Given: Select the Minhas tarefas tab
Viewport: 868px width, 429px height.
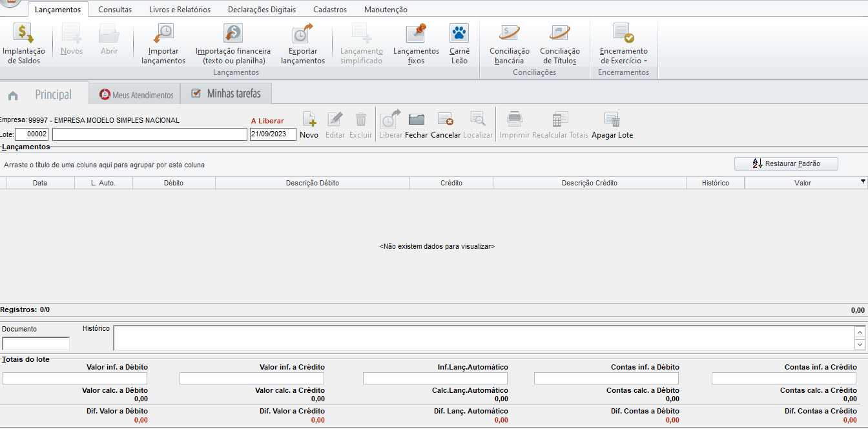Looking at the screenshot, I should pyautogui.click(x=227, y=94).
